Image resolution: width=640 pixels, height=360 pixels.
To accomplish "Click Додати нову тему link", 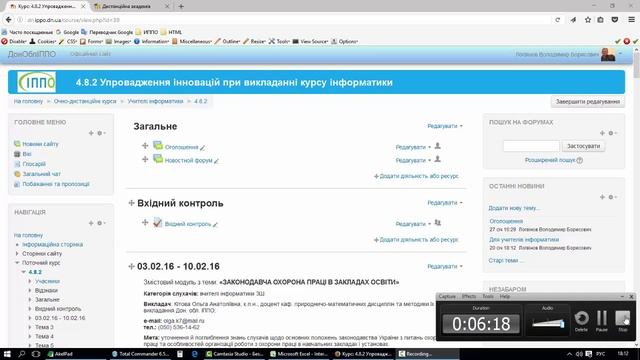I will [x=514, y=208].
